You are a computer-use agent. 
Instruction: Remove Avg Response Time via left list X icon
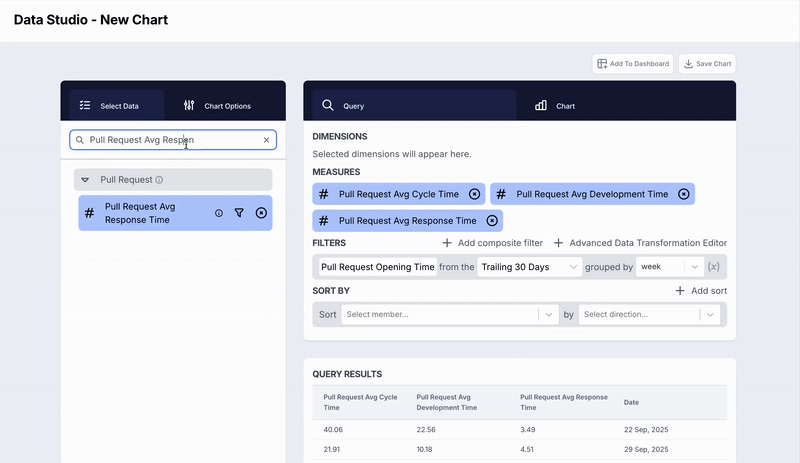click(261, 213)
